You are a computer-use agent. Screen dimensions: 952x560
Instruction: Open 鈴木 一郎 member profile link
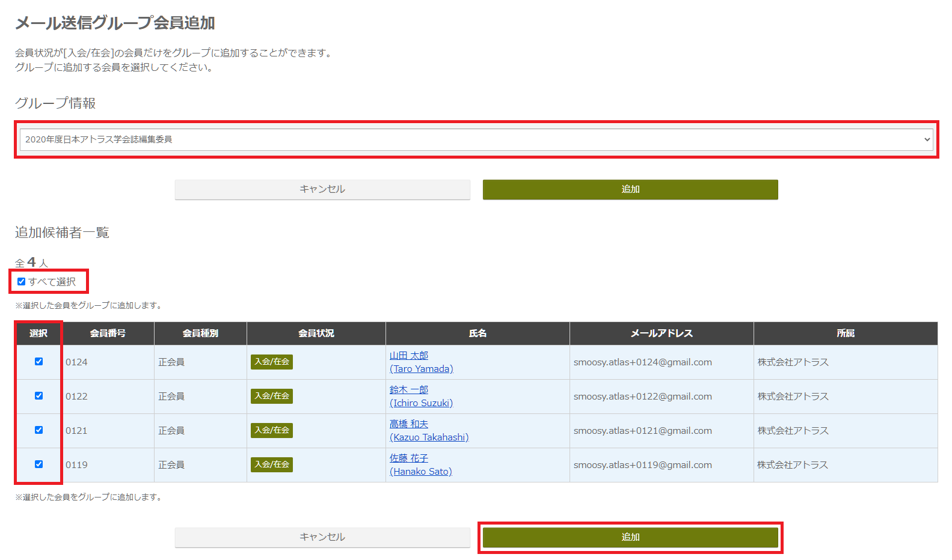coord(409,390)
